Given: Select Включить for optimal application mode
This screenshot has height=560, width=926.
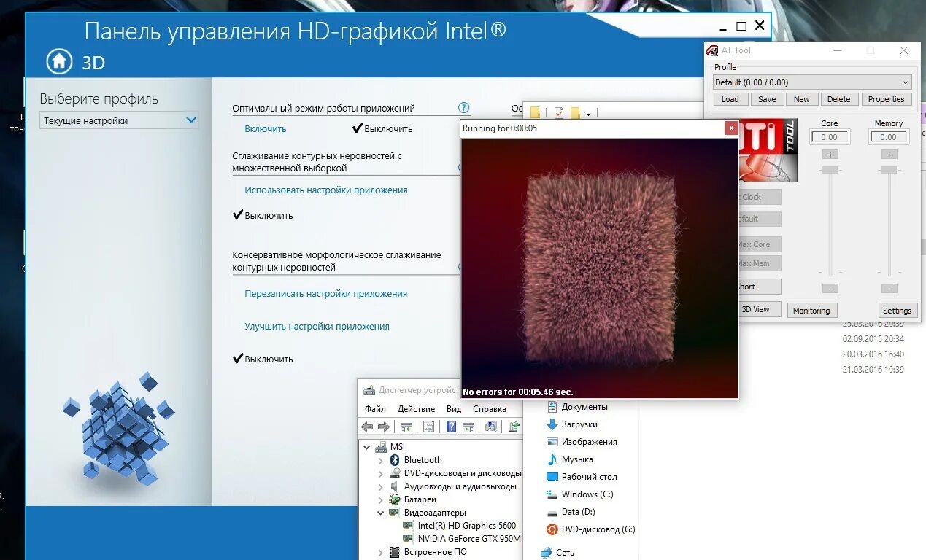Looking at the screenshot, I should point(266,129).
